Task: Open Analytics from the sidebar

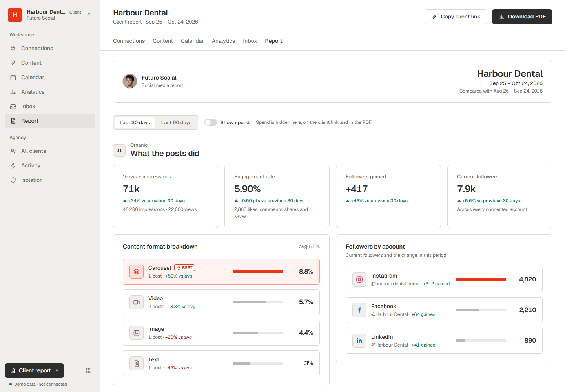Action: click(x=50, y=92)
